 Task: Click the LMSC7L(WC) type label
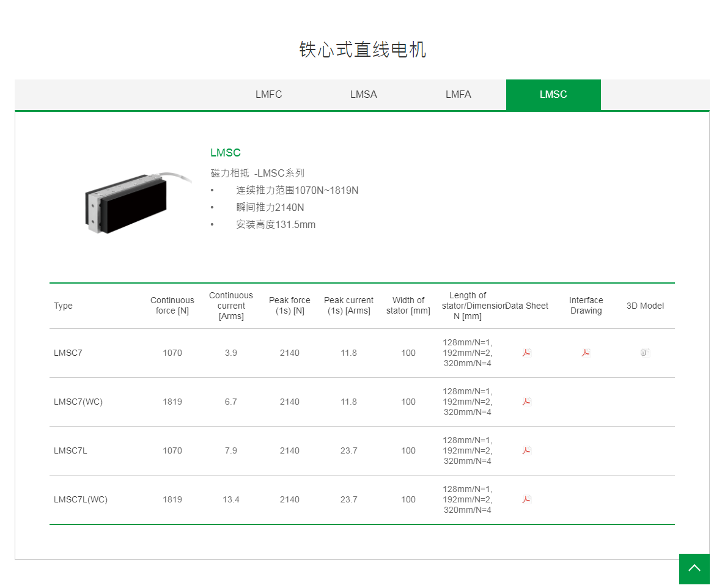coord(80,499)
